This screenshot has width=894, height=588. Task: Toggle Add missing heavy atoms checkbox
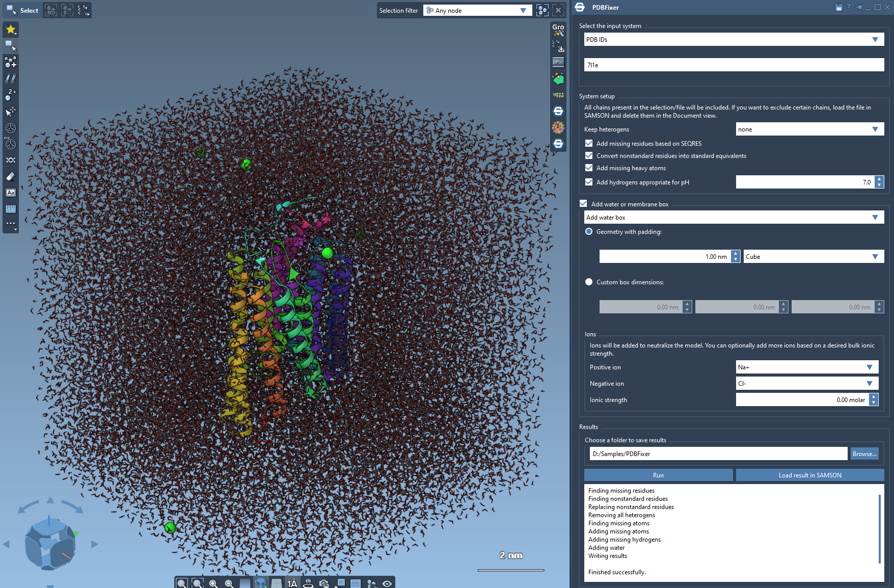(589, 168)
